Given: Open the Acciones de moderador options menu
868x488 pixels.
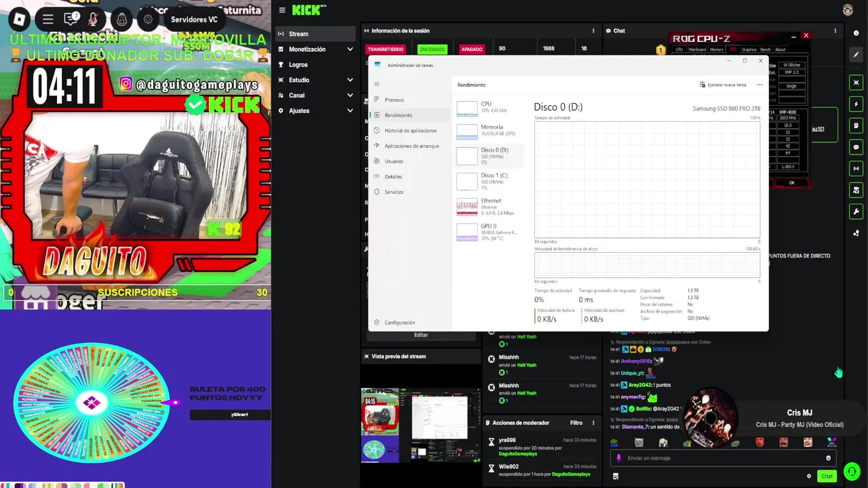Looking at the screenshot, I should (x=594, y=423).
